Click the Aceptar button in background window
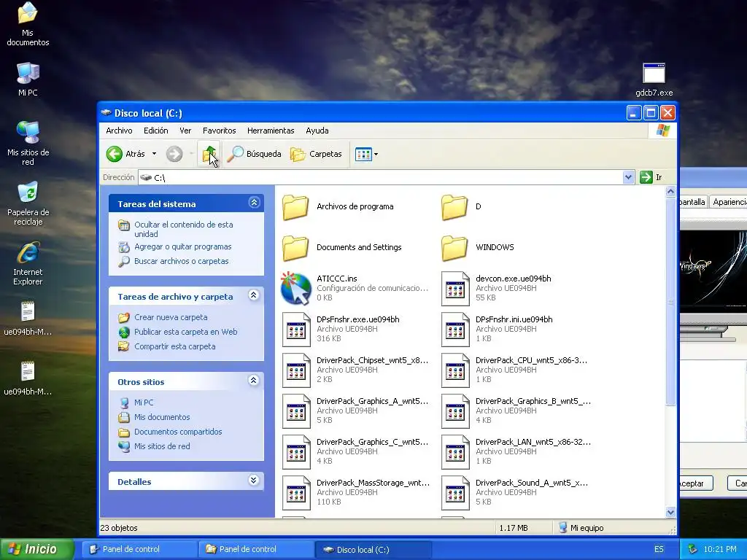This screenshot has width=747, height=560. (696, 483)
